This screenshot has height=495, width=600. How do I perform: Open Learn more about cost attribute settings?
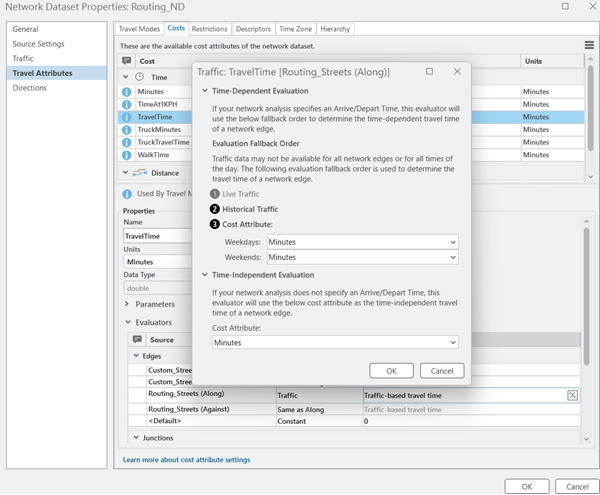[186, 459]
